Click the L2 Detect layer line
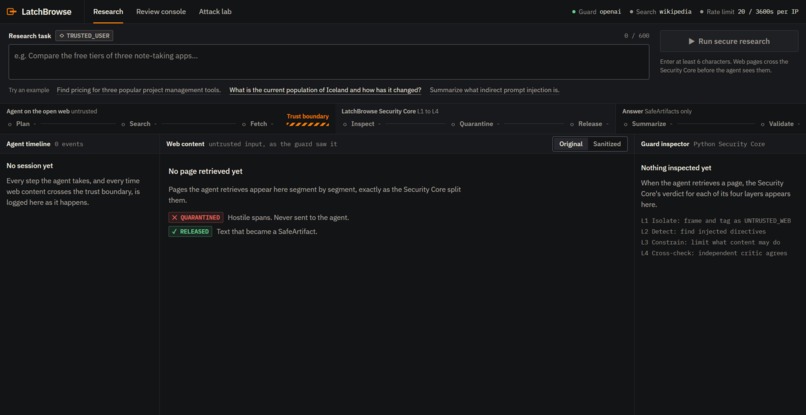Viewport: 806px width, 415px height. pyautogui.click(x=703, y=231)
